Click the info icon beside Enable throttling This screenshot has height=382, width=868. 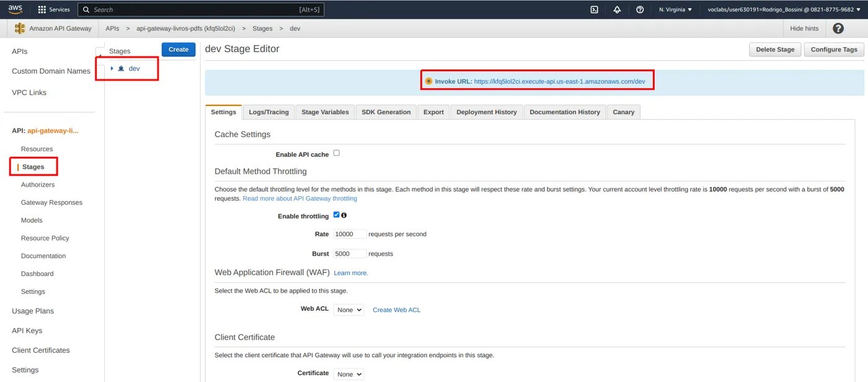pyautogui.click(x=344, y=215)
